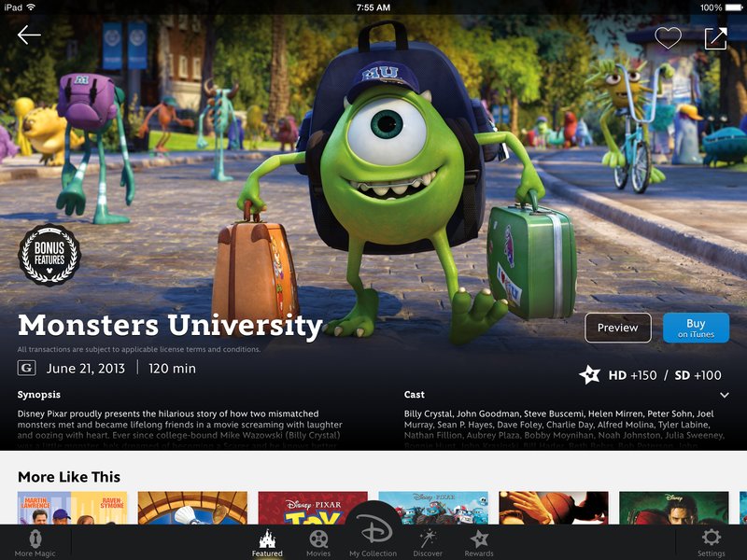Open the Disney Pixar Cars thumbnail
The width and height of the screenshot is (747, 560).
[433, 508]
